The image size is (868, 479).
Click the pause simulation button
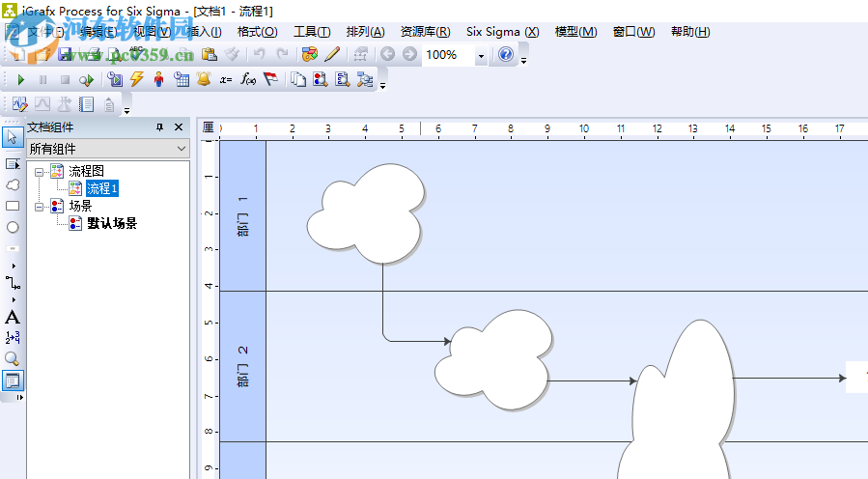tap(42, 80)
